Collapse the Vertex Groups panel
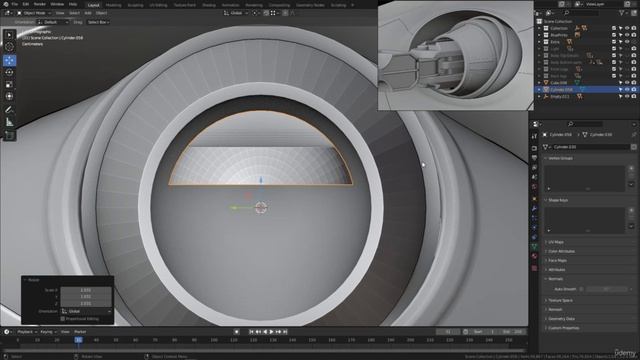This screenshot has height=360, width=640. pyautogui.click(x=559, y=158)
